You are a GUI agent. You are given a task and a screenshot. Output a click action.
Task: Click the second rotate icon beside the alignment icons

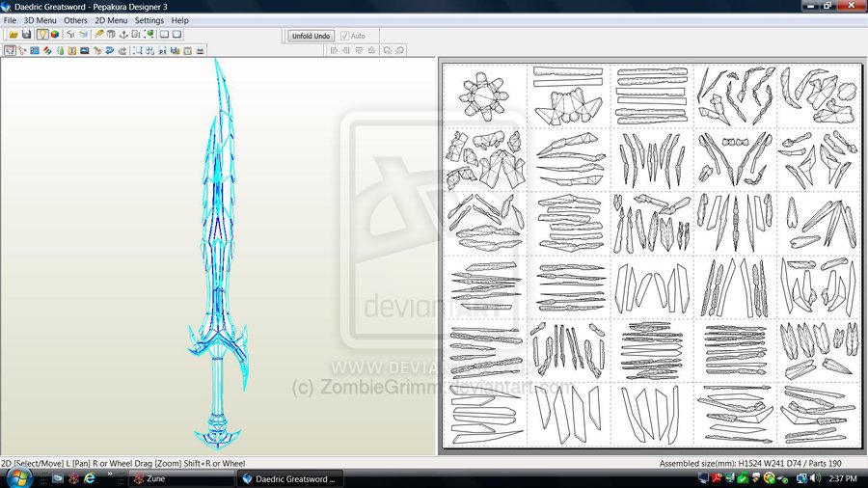click(399, 50)
